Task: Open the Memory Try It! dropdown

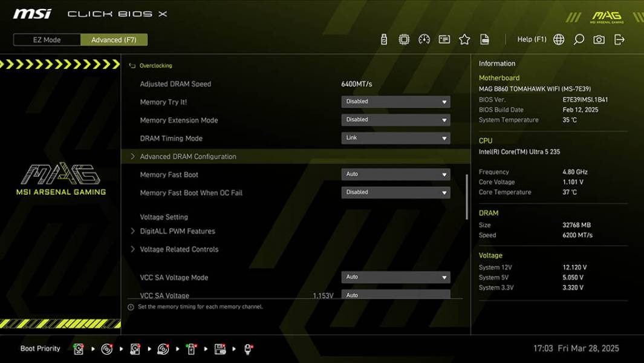Action: [395, 102]
